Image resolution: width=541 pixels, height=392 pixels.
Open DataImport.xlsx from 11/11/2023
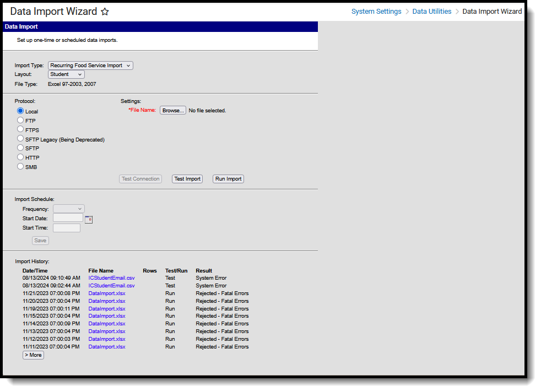107,347
